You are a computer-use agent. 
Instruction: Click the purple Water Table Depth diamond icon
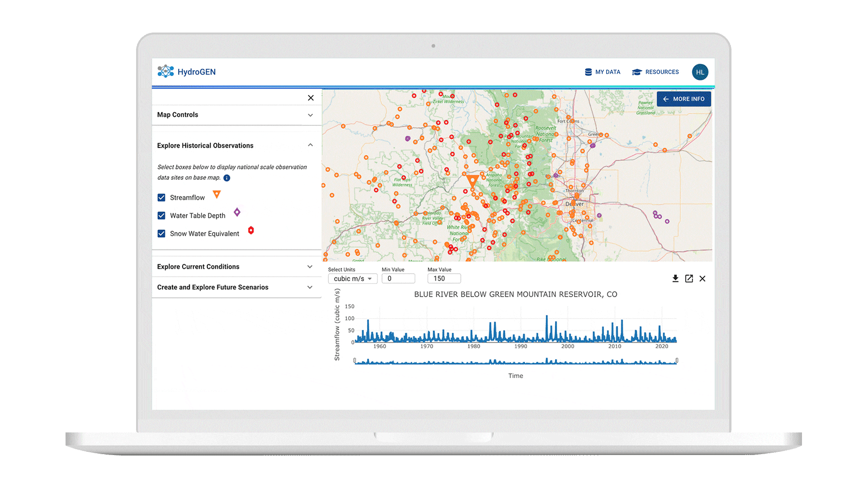[x=237, y=212]
